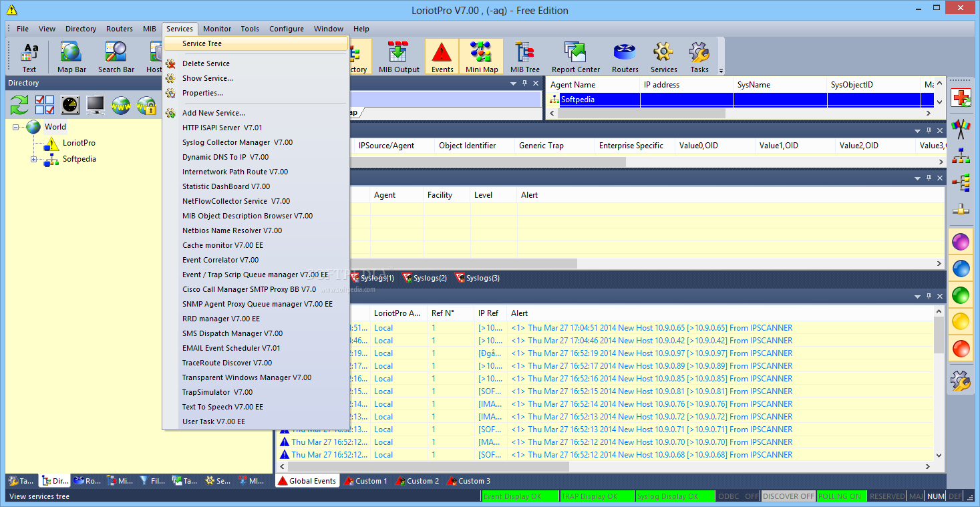The width and height of the screenshot is (980, 507).
Task: Choose Delete Service menu entry
Action: coord(256,63)
